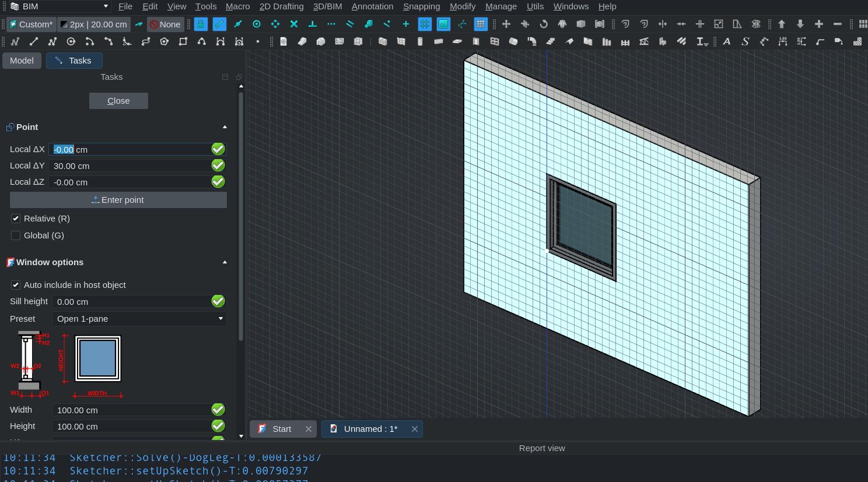This screenshot has height=482, width=868.
Task: Toggle snap to grid
Action: coord(425,24)
